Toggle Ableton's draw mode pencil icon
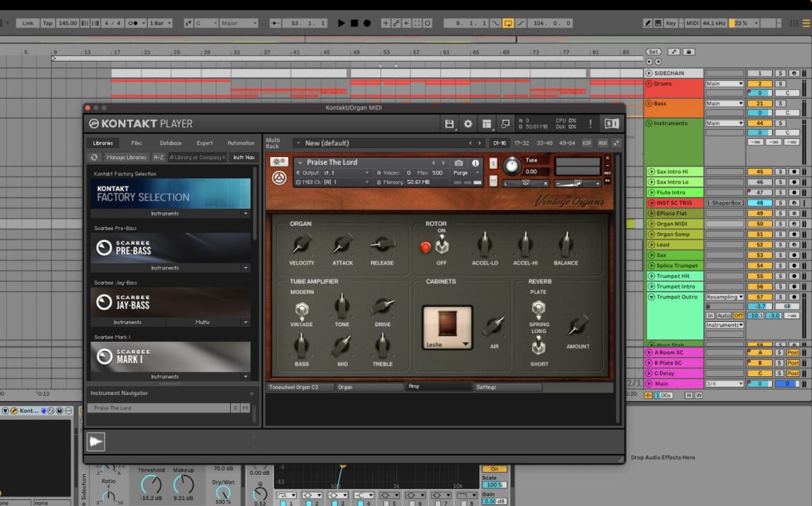Image resolution: width=812 pixels, height=506 pixels. [x=648, y=23]
